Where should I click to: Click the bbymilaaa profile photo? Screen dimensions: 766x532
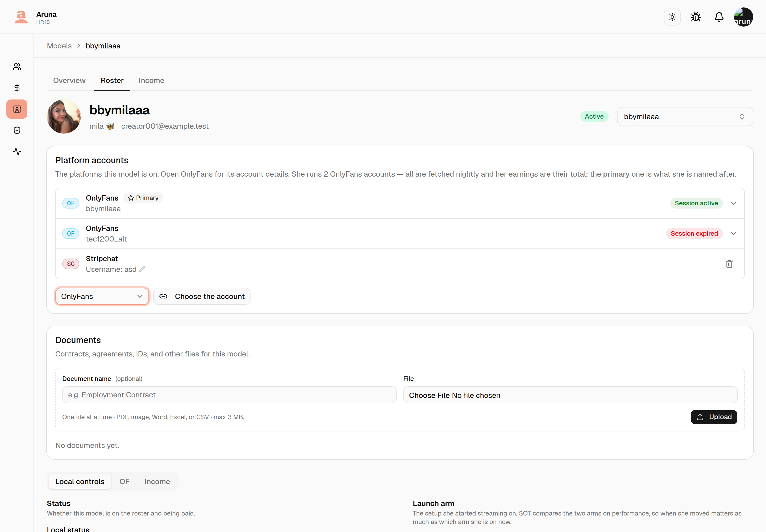64,117
